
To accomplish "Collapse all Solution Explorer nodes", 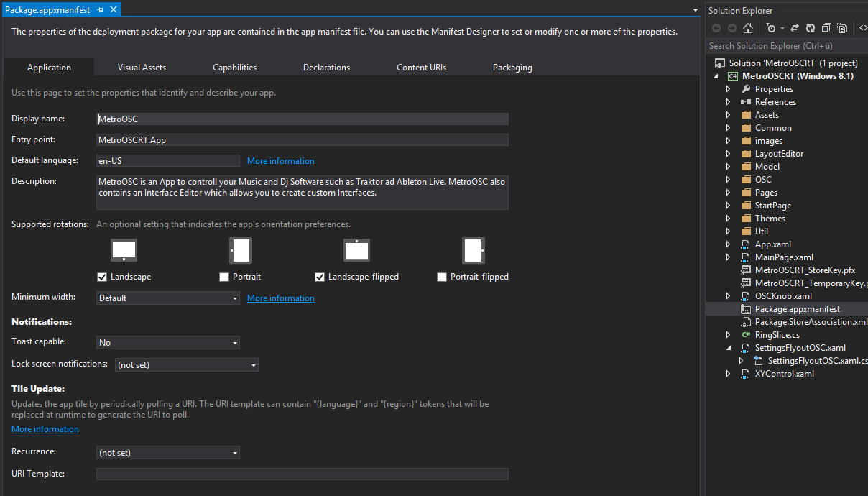I will (826, 28).
